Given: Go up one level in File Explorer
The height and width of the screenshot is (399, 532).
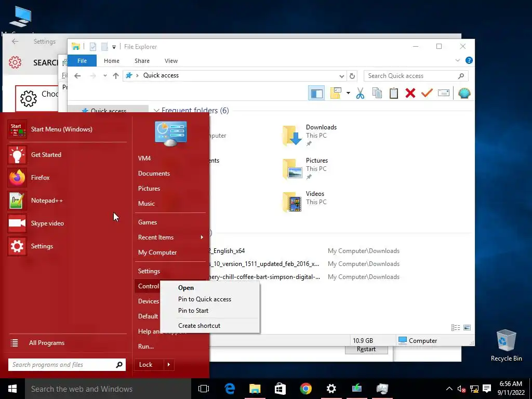Looking at the screenshot, I should coord(116,76).
